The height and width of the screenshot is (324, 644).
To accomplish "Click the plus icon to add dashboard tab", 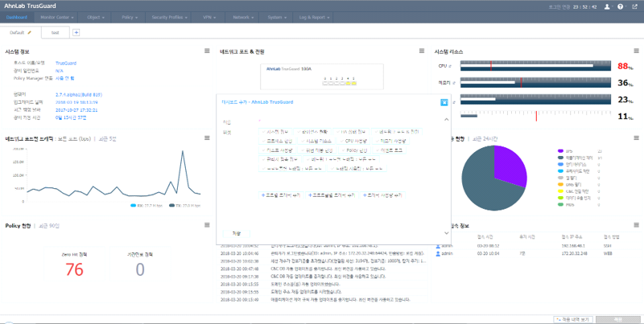I will click(x=76, y=32).
